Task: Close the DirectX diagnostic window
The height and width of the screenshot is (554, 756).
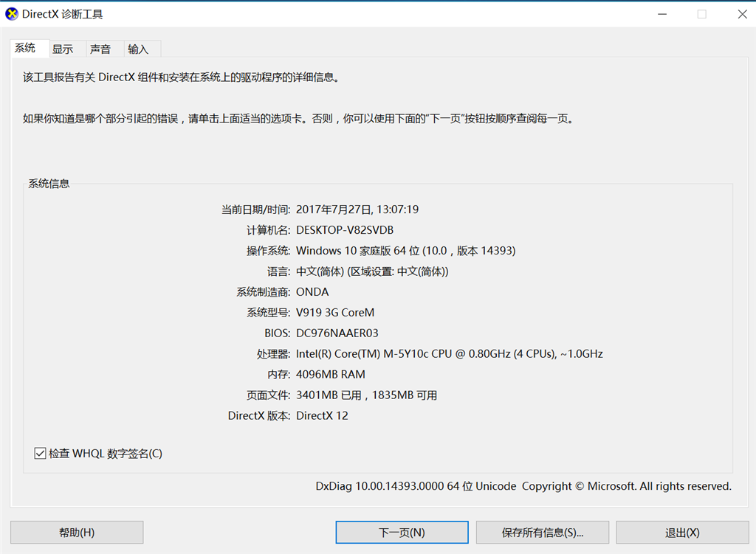Action: [742, 14]
